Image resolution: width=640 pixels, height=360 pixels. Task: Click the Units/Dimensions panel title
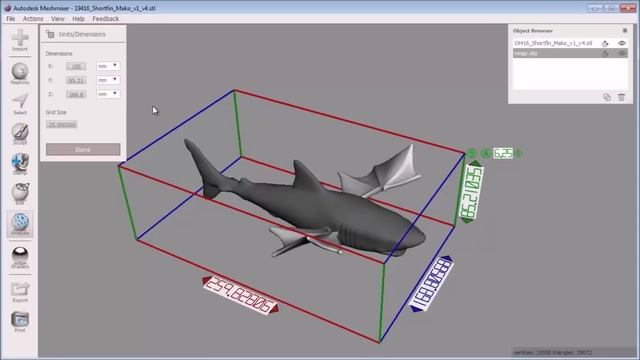pos(82,34)
